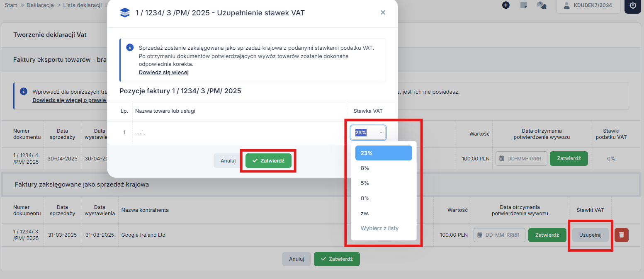This screenshot has height=279, width=644.
Task: Cancel the dialog with Anuluj
Action: pos(228,160)
